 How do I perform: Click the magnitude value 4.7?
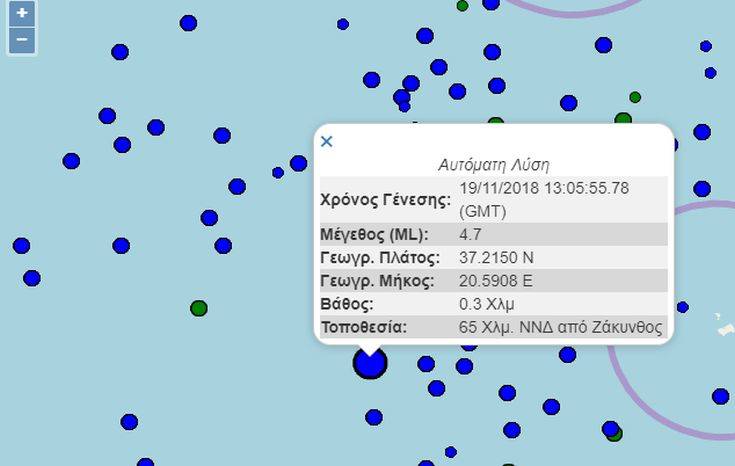pyautogui.click(x=470, y=235)
